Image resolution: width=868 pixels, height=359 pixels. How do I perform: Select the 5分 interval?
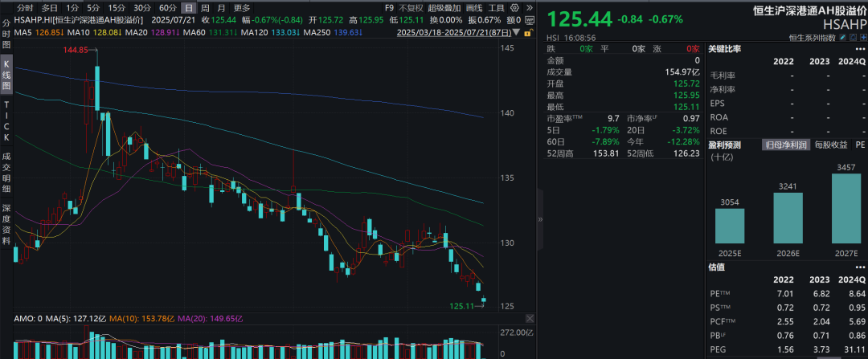coord(93,8)
